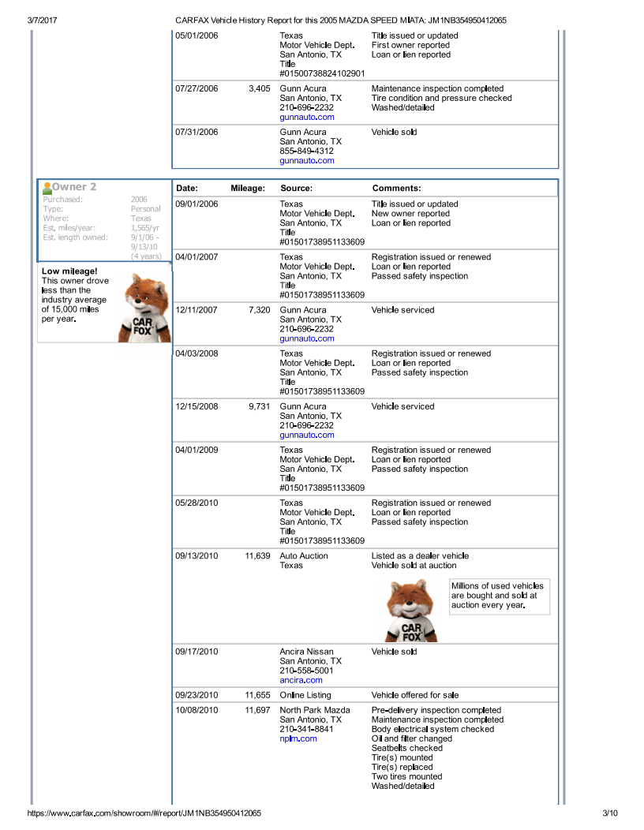Screen dimensions: 644x830
Task: Select the date 05/01/2006
Action: [197, 36]
